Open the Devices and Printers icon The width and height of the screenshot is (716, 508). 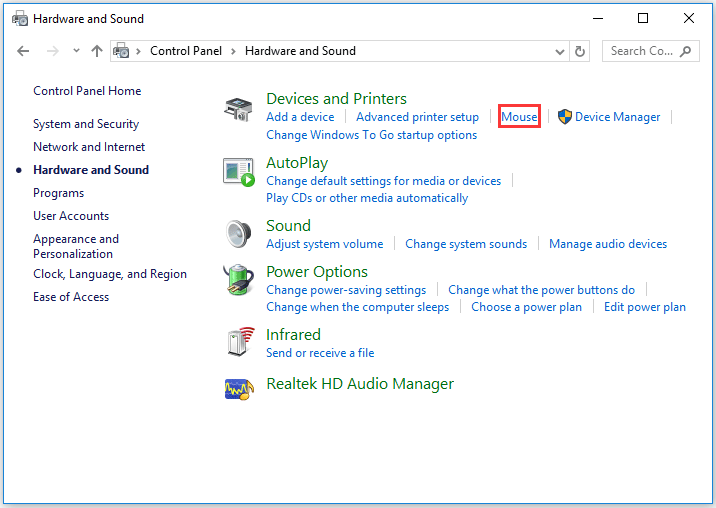[x=238, y=110]
